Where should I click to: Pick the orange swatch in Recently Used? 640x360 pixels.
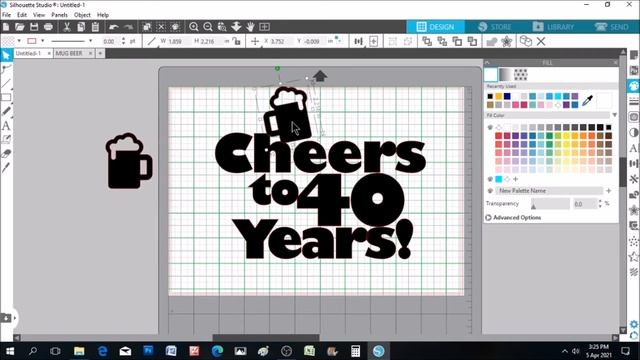(x=498, y=96)
